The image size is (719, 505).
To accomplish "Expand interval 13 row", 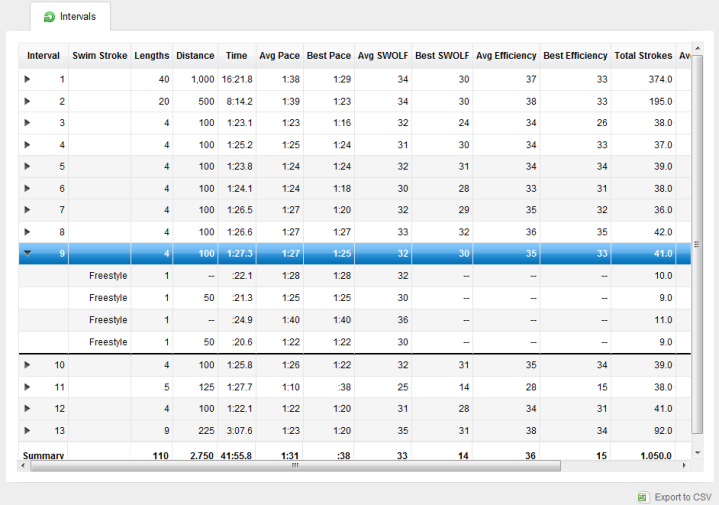I will [27, 430].
